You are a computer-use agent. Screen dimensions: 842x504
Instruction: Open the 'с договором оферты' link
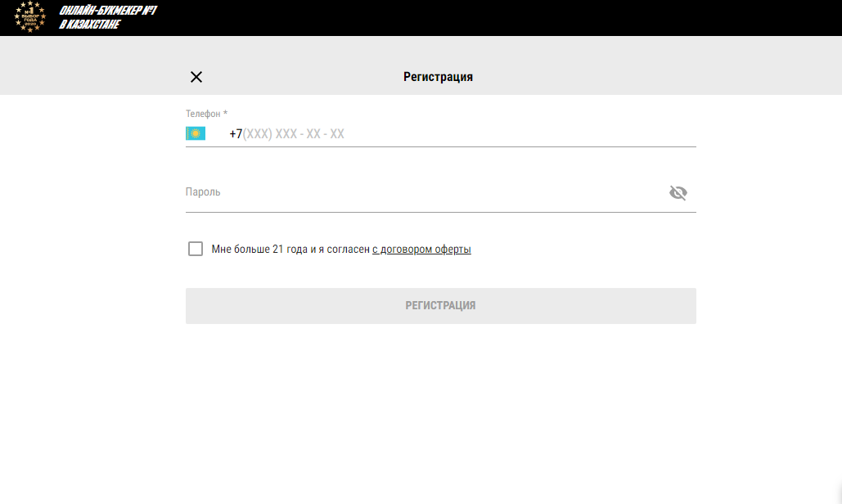[421, 249]
